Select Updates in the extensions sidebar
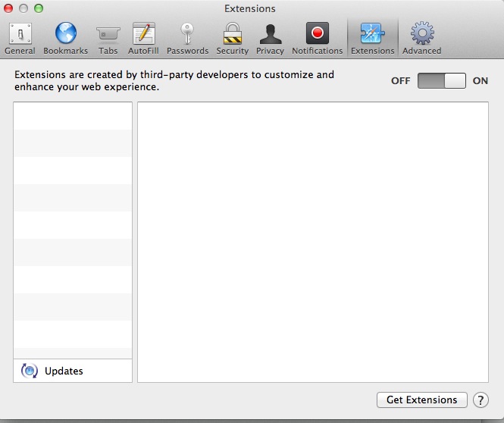Image resolution: width=504 pixels, height=423 pixels. (x=73, y=371)
